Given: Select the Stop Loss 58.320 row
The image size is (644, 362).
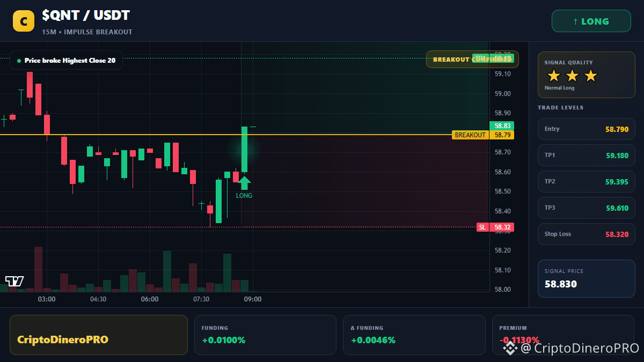Looking at the screenshot, I should (586, 234).
